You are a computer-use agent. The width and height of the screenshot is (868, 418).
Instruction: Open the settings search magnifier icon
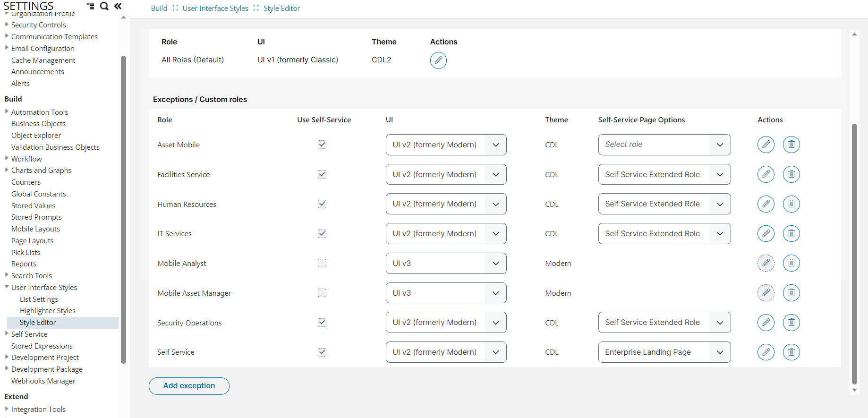point(104,6)
